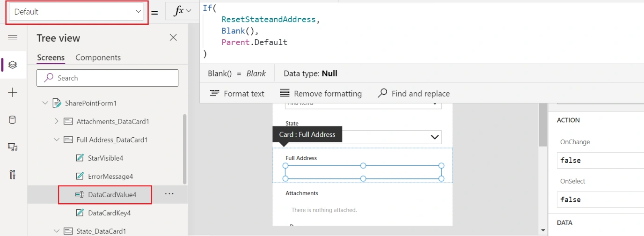The width and height of the screenshot is (644, 236).
Task: Collapse Full Address_DataCard1 node
Action: pos(57,140)
